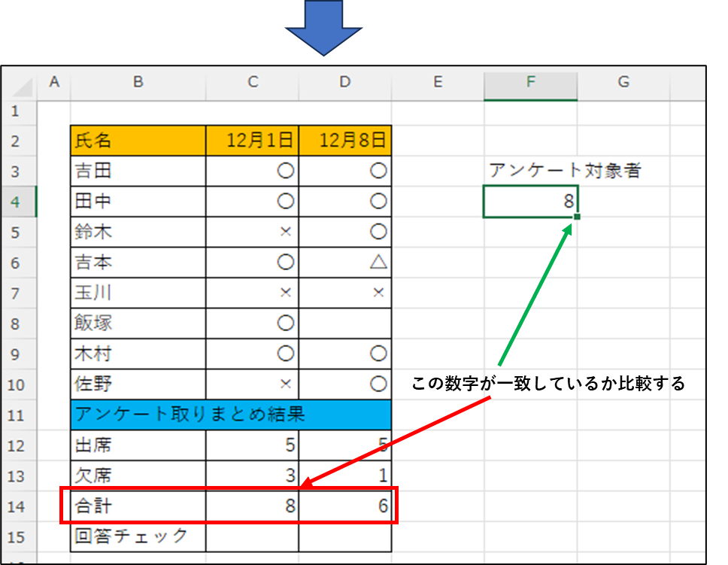The width and height of the screenshot is (728, 565).
Task: Select 吉本's 12月8日 triangle cell
Action: (345, 263)
